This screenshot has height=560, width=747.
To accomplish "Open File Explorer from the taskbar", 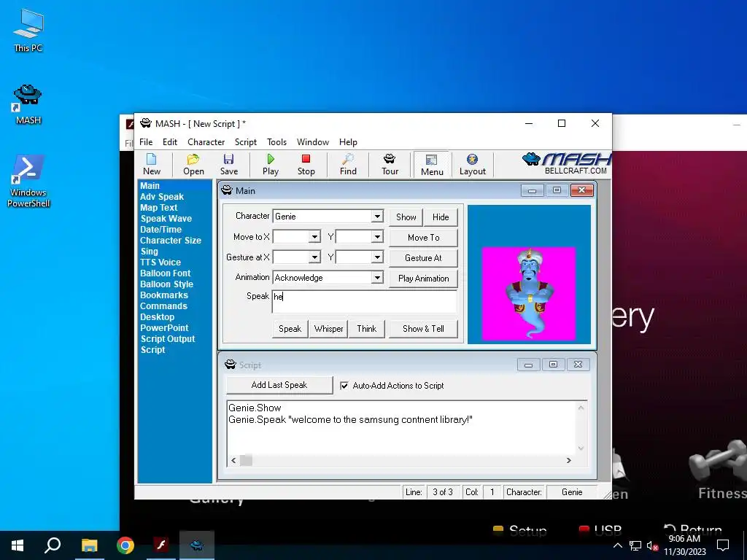I will [x=89, y=545].
